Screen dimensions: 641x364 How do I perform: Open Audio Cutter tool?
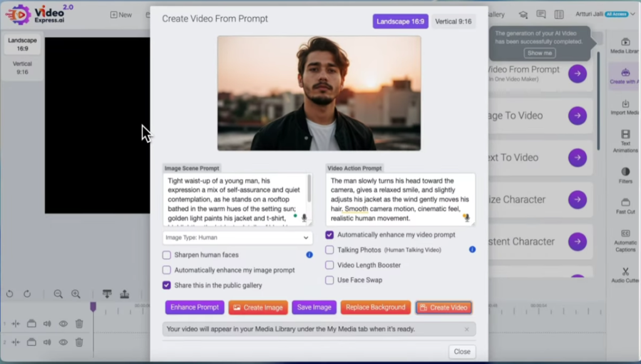[625, 276]
